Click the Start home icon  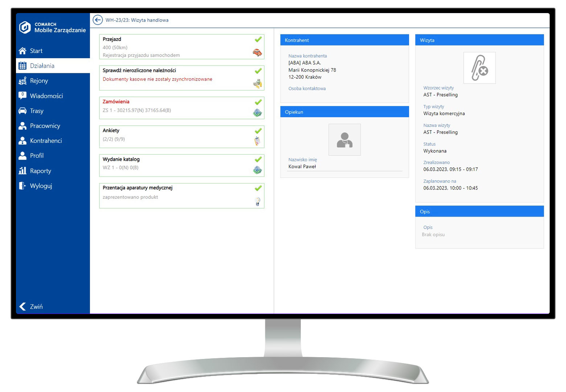pyautogui.click(x=22, y=51)
